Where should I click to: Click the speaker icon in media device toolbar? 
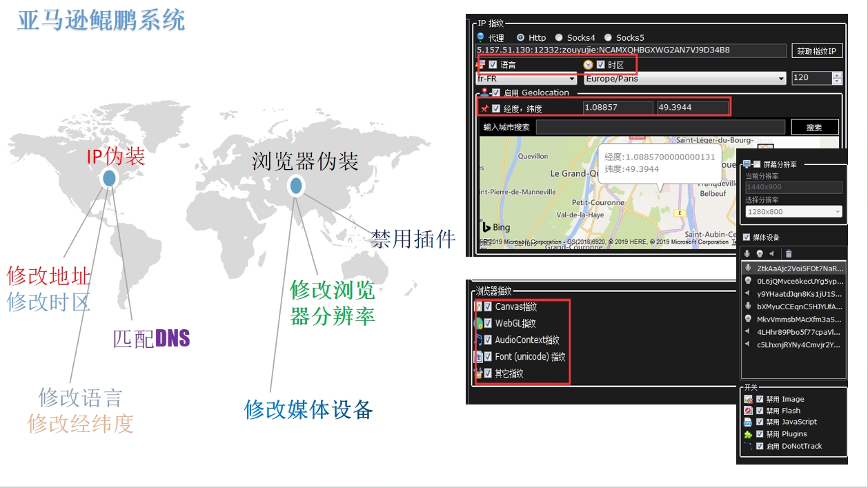pyautogui.click(x=772, y=254)
